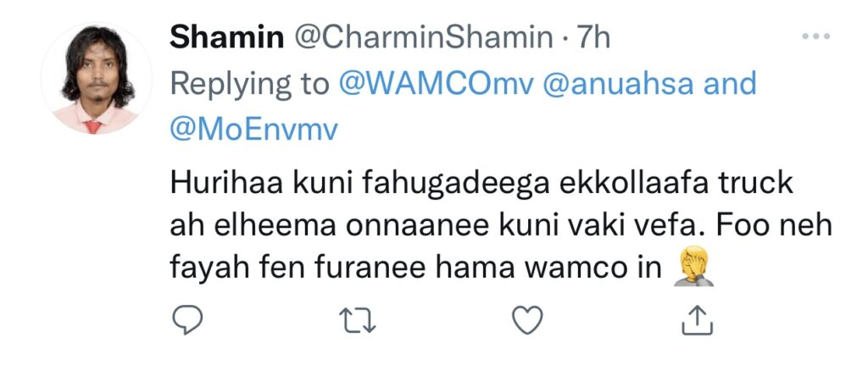Viewport: 868px width, 365px height.
Task: Click the display name Shamin
Action: (x=226, y=37)
